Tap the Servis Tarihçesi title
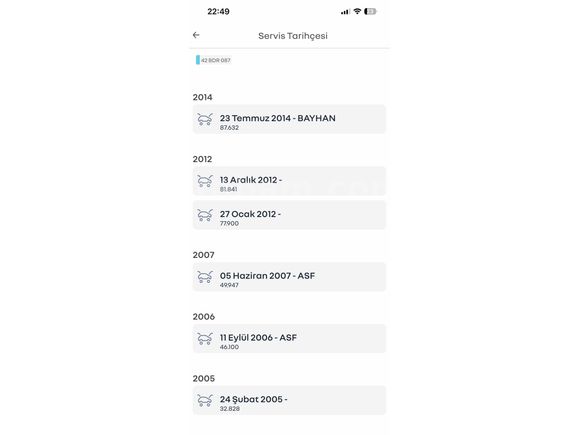 [293, 36]
